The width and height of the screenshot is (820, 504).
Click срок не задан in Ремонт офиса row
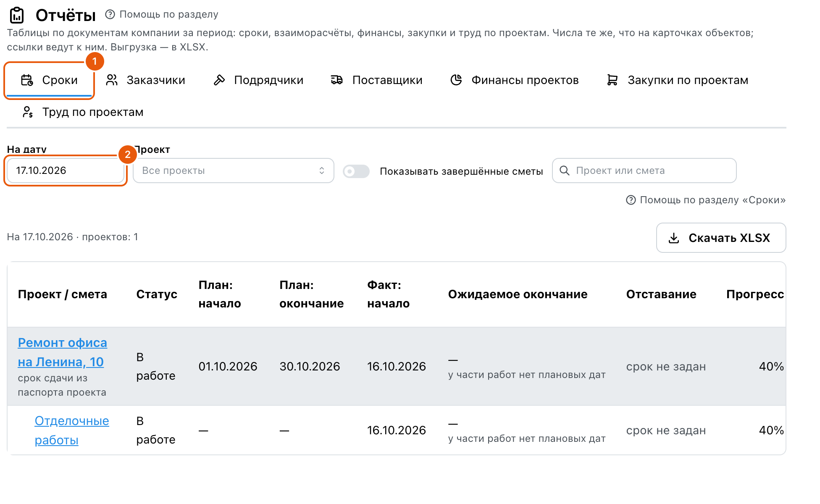666,366
